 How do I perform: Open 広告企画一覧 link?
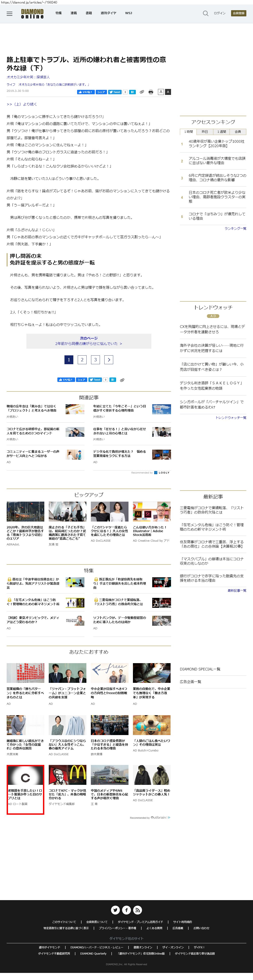(x=191, y=682)
